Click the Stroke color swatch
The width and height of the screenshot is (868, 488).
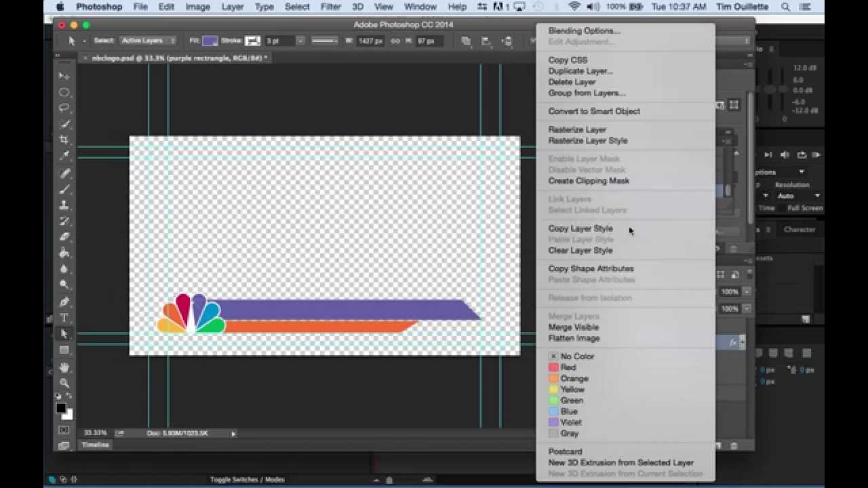pos(252,41)
